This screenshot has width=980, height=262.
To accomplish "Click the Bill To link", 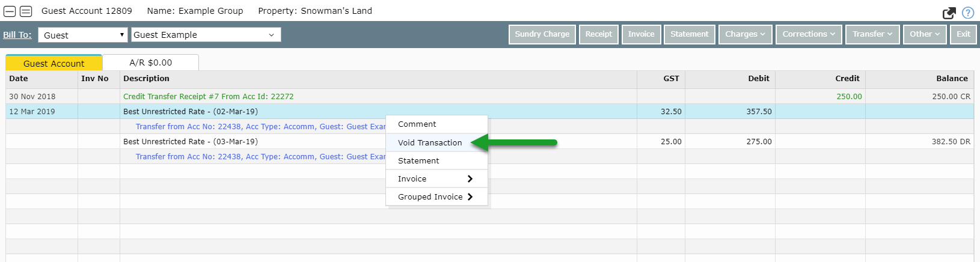I will (x=17, y=35).
